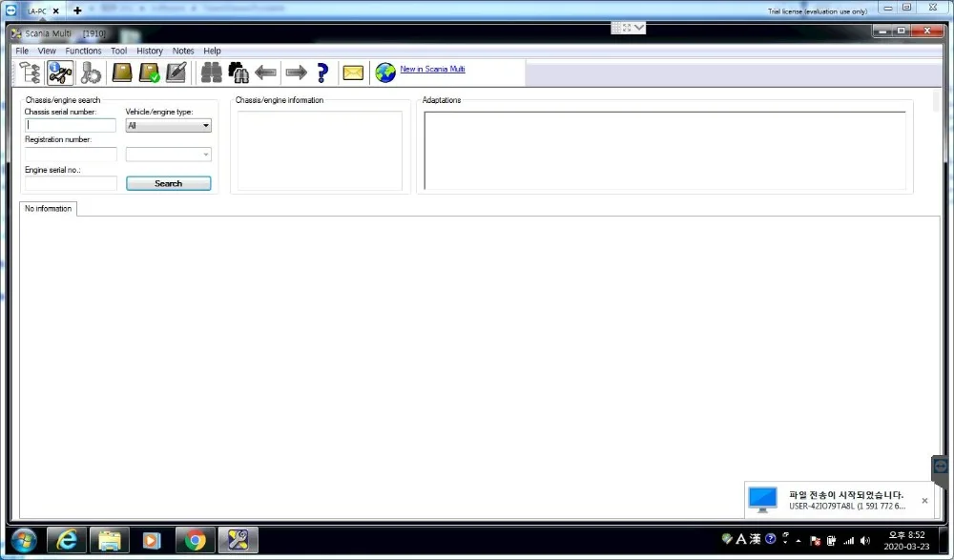Click the Adaptations text area
Image resolution: width=954 pixels, height=560 pixels.
tap(664, 151)
